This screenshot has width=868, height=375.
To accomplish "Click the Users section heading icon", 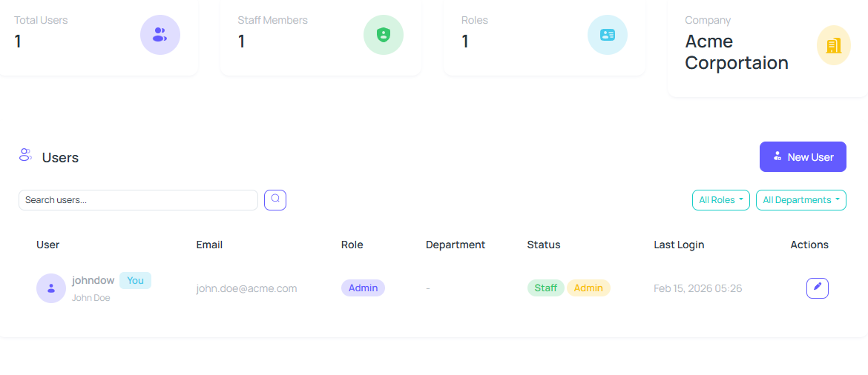I will coord(25,155).
